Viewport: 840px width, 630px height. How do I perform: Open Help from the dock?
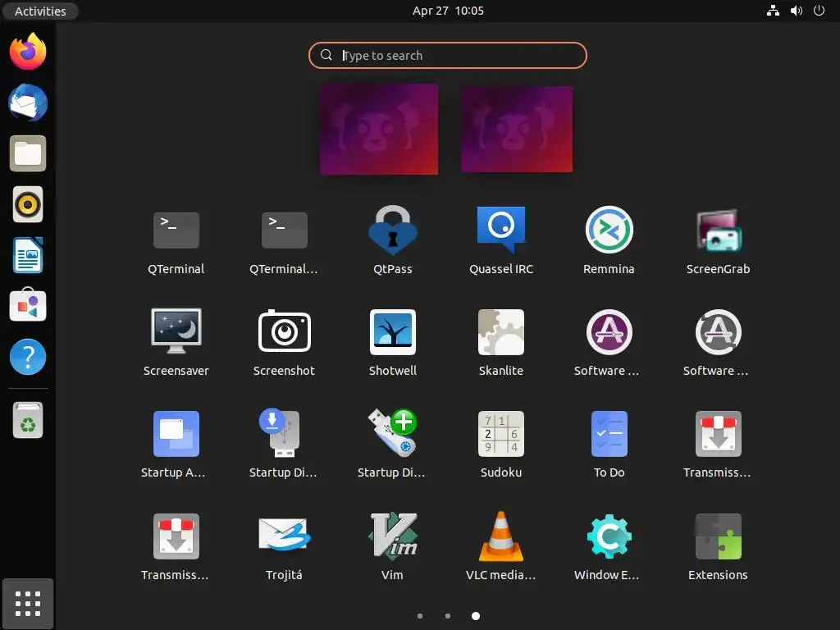(x=28, y=357)
